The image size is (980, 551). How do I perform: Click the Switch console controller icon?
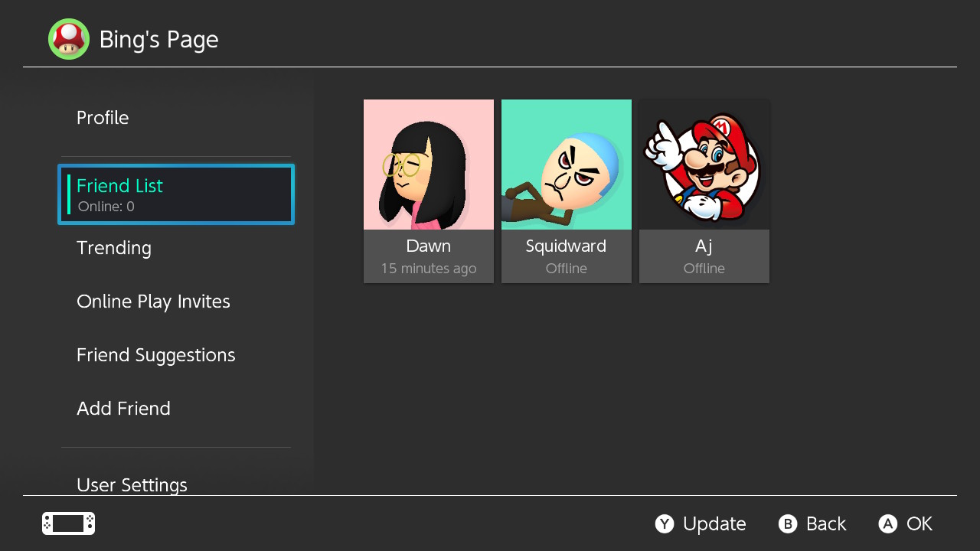pyautogui.click(x=68, y=523)
